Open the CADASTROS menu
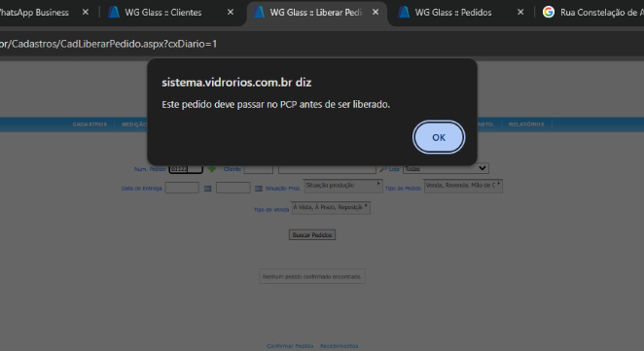The image size is (644, 351). (x=89, y=124)
